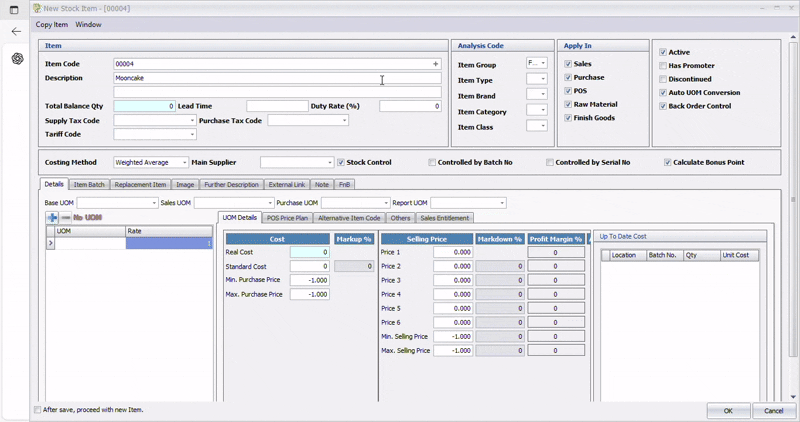This screenshot has height=422, width=800.
Task: Click the row indicator arrow in UOM grid
Action: (51, 243)
